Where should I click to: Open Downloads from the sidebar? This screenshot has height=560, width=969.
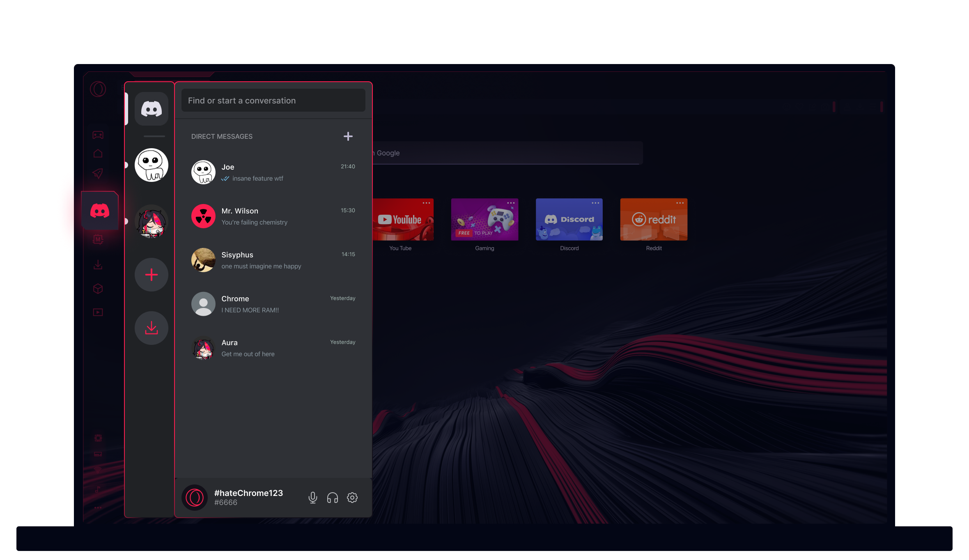tap(98, 264)
